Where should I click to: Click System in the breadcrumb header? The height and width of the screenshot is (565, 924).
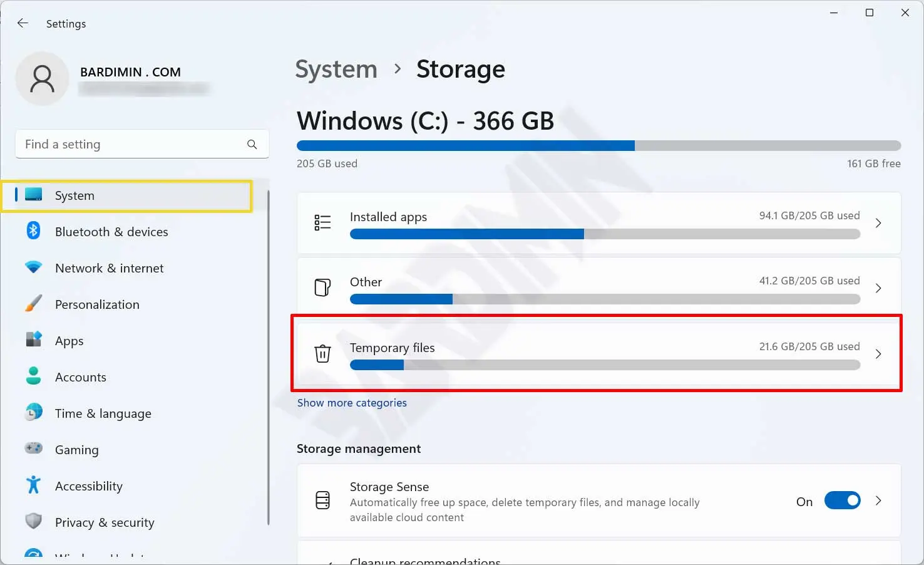click(x=336, y=69)
